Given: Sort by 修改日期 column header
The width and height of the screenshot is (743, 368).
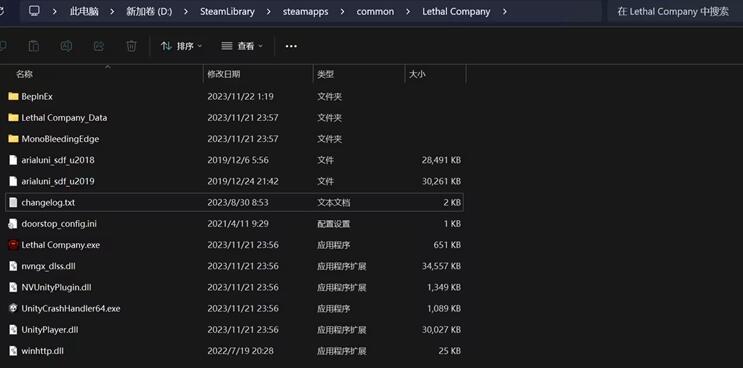Looking at the screenshot, I should pyautogui.click(x=224, y=74).
